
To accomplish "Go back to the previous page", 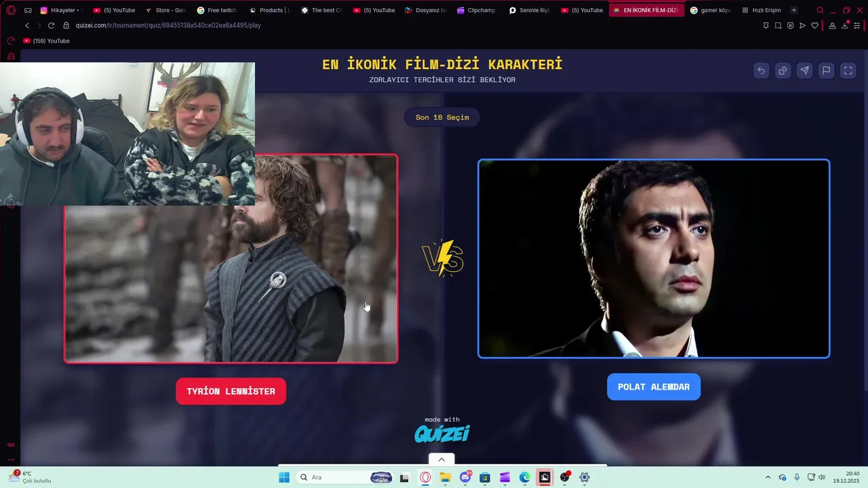I will click(27, 25).
